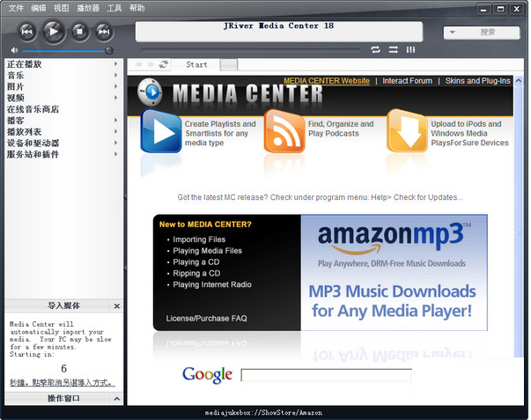The image size is (531, 420).
Task: Open the 编辑 menu
Action: click(x=38, y=8)
